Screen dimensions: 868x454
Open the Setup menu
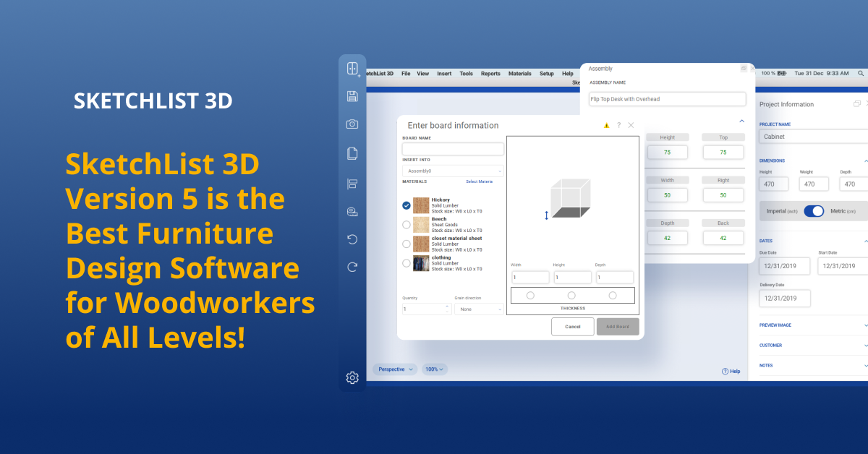pyautogui.click(x=547, y=74)
